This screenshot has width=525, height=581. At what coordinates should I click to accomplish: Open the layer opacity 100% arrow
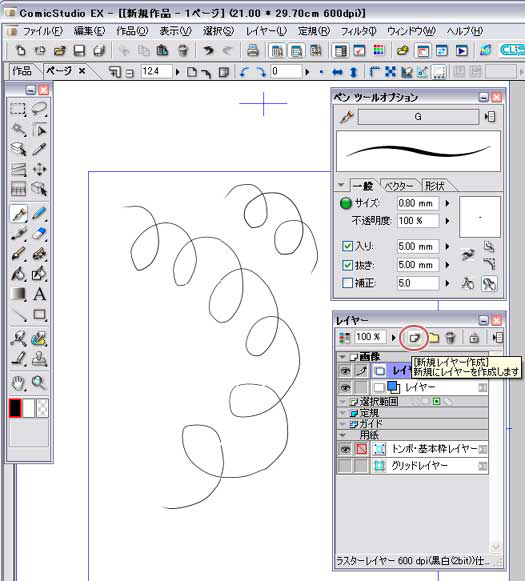[x=393, y=338]
